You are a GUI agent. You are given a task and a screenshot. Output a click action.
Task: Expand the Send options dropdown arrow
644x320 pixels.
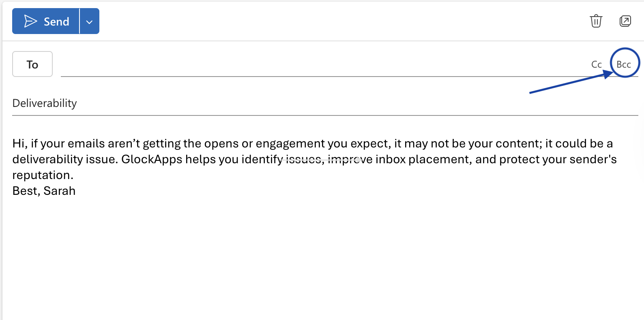[x=90, y=21]
